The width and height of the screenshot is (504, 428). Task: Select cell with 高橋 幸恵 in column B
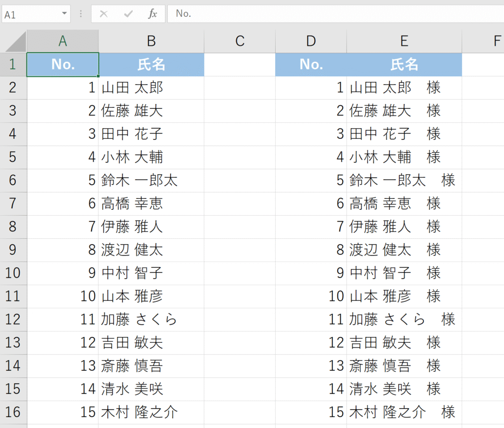151,203
